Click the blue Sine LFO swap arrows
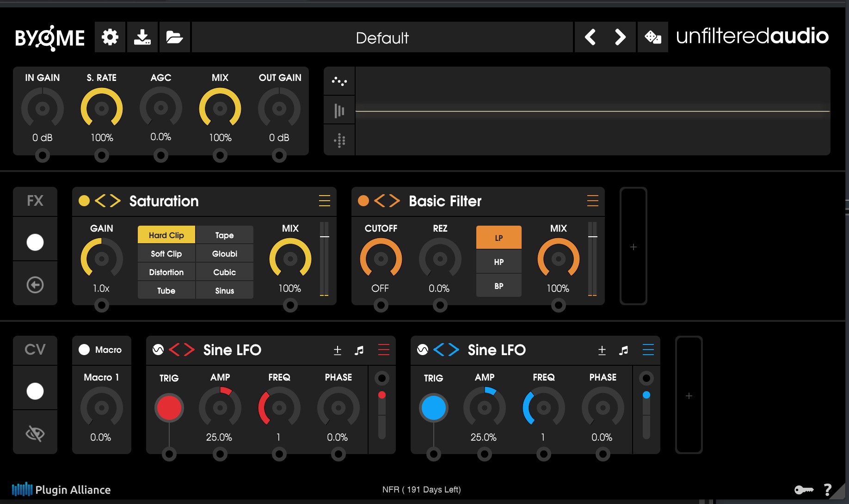The height and width of the screenshot is (504, 849). (x=446, y=350)
